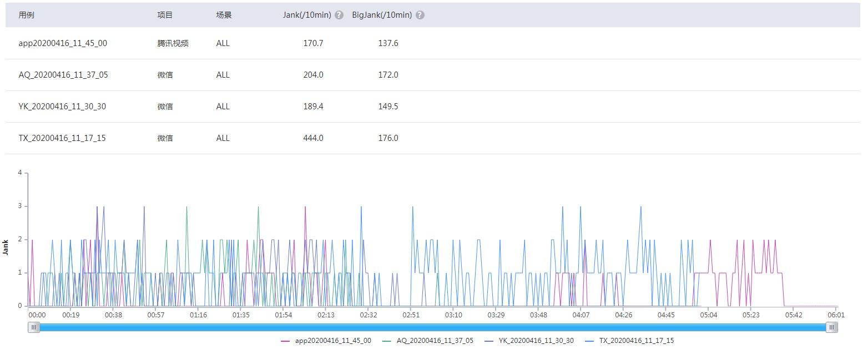This screenshot has height=349, width=868.
Task: Click the Jank(/10min) column header text
Action: (x=307, y=15)
